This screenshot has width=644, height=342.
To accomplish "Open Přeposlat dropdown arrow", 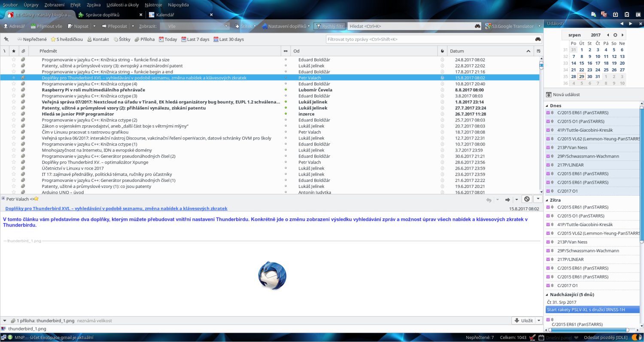I will 133,26.
